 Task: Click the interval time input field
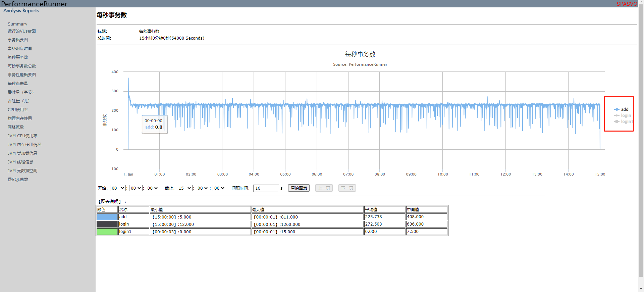point(266,188)
